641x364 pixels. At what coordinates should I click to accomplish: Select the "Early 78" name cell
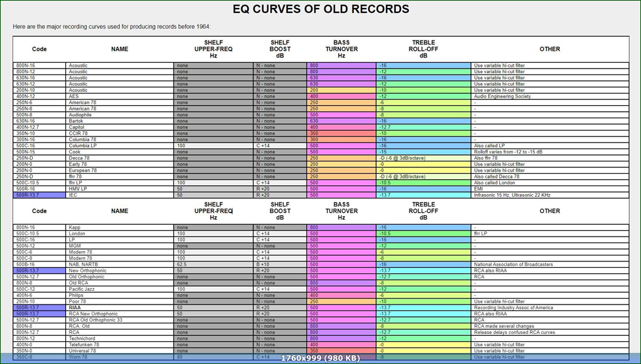tap(119, 164)
